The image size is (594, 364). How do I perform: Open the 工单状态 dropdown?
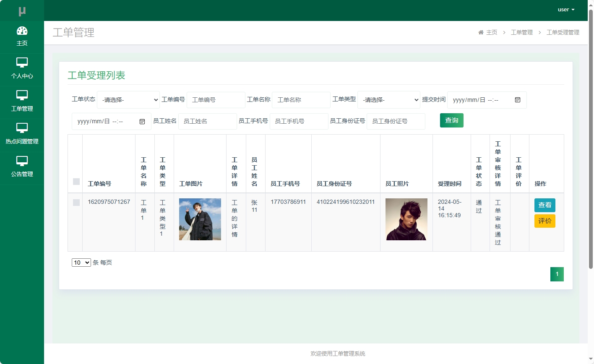pyautogui.click(x=128, y=100)
